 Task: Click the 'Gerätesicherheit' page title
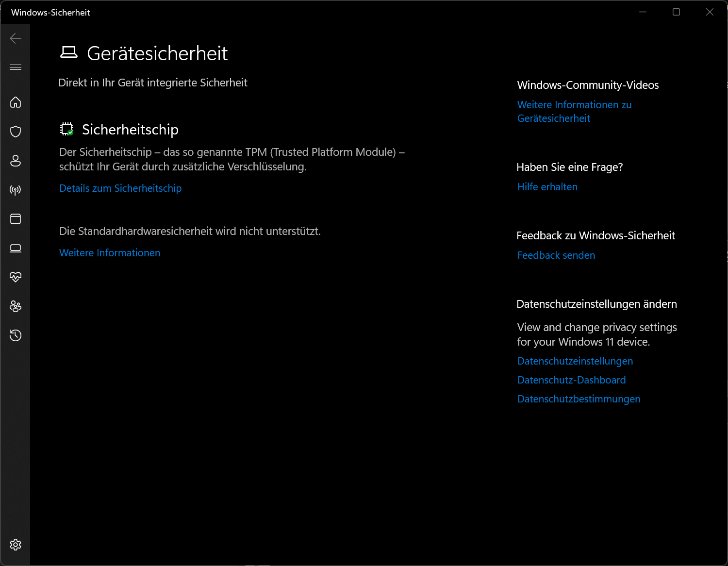[157, 53]
